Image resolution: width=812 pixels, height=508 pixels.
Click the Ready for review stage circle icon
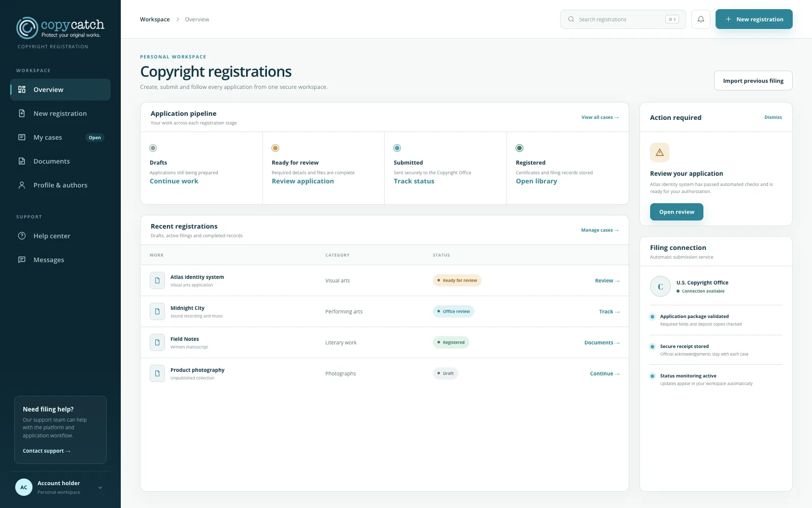[276, 148]
